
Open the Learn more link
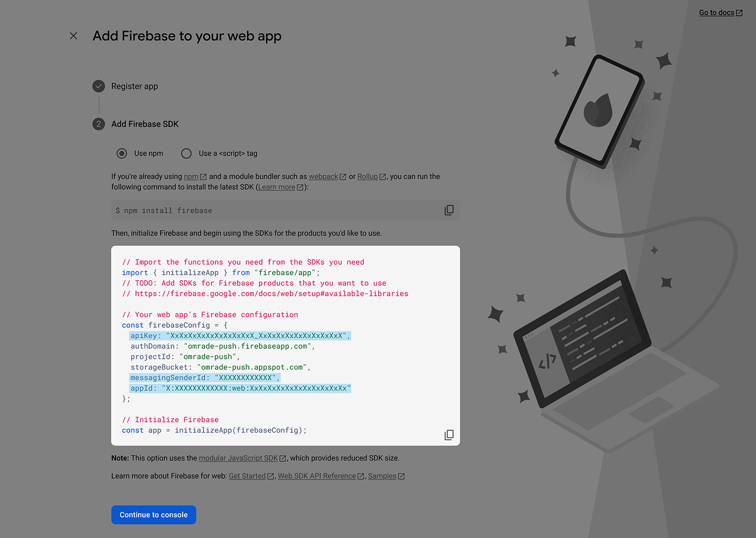coord(280,187)
